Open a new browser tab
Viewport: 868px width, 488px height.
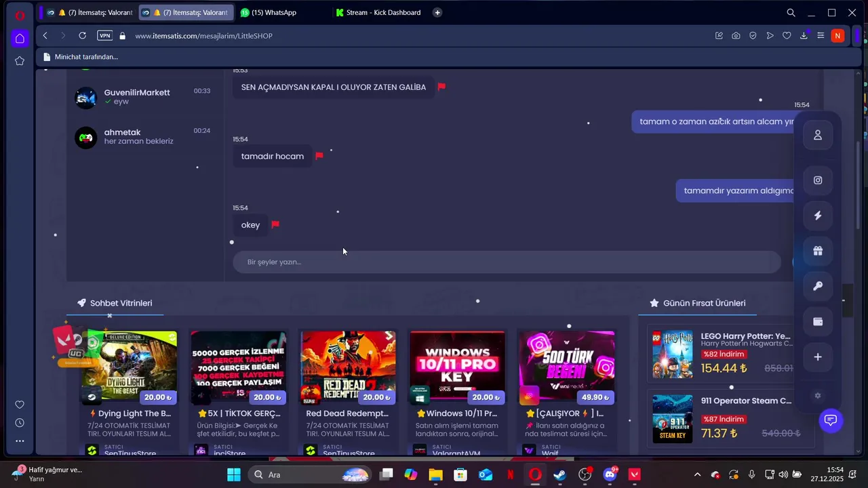pyautogui.click(x=437, y=12)
